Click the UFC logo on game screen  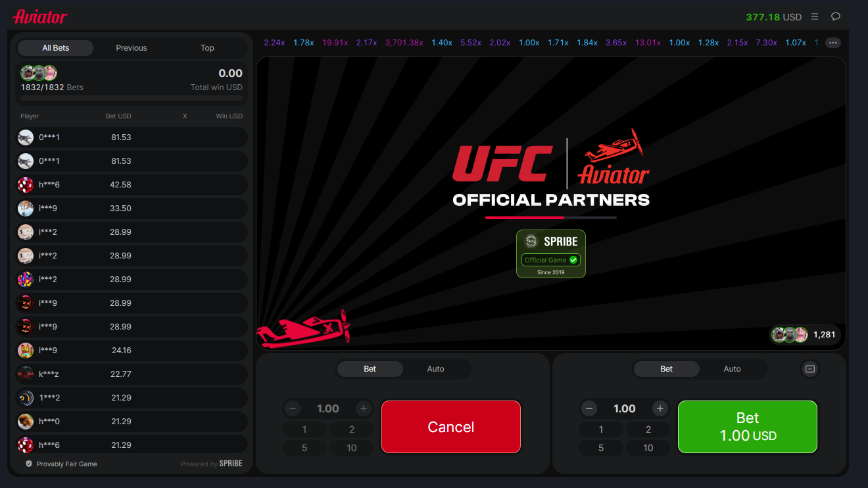pyautogui.click(x=502, y=162)
